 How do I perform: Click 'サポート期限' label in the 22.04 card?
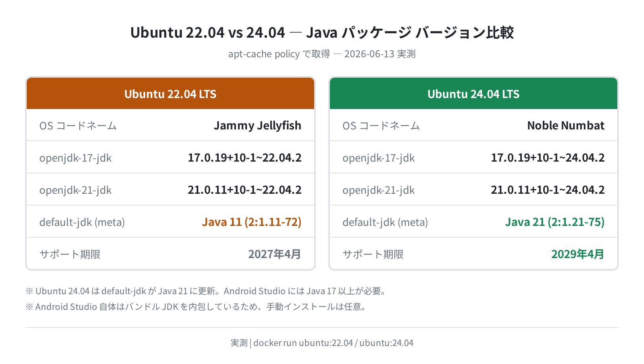pos(70,254)
